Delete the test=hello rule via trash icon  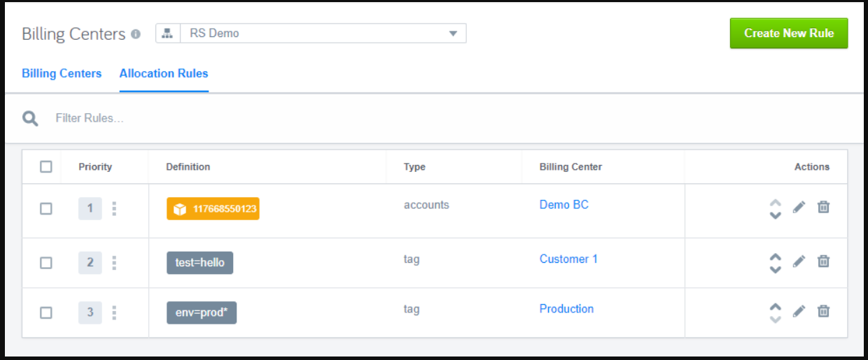[x=824, y=261]
